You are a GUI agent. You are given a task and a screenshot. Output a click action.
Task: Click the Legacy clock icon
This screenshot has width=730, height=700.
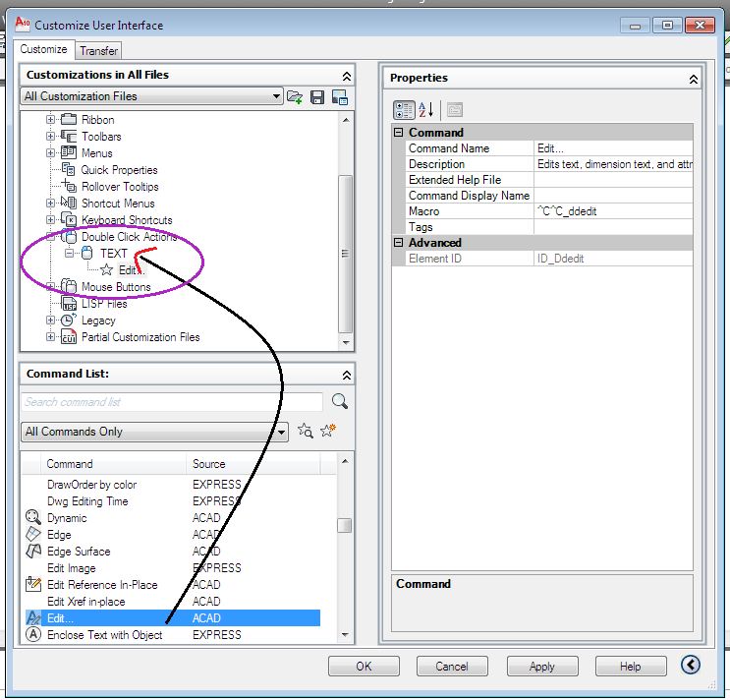[69, 320]
